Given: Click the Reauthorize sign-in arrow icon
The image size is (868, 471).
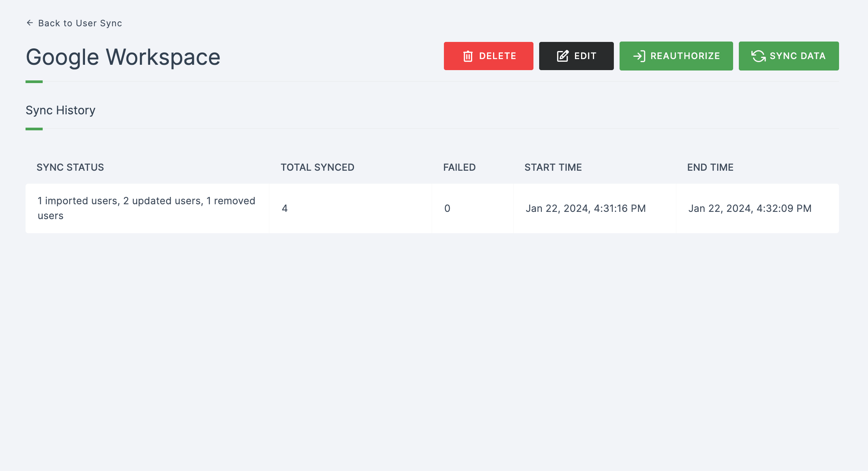Looking at the screenshot, I should [x=639, y=56].
